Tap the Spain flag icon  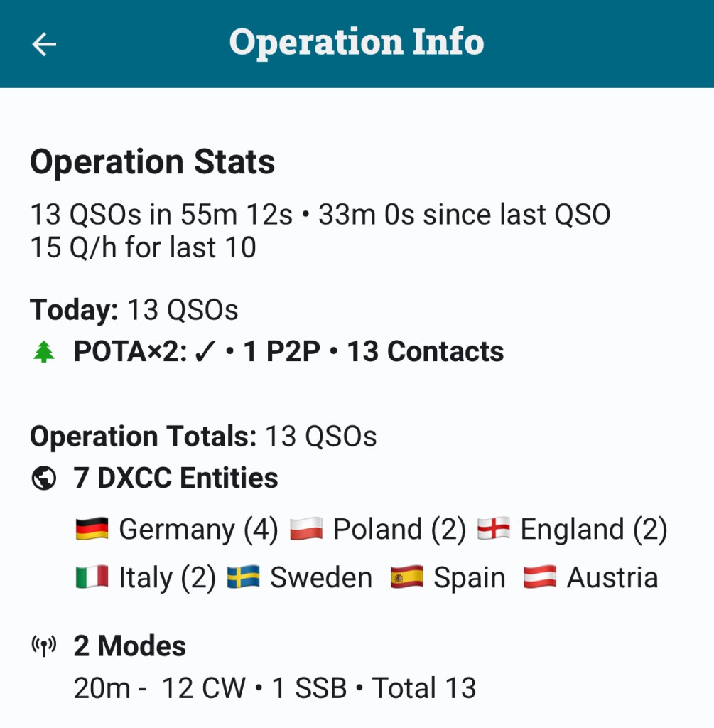click(x=407, y=578)
